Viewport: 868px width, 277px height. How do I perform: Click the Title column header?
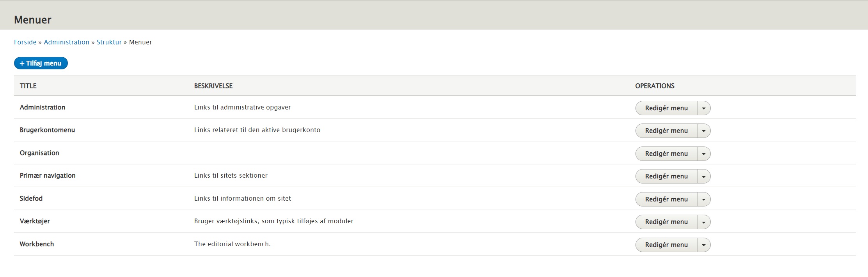pos(28,86)
